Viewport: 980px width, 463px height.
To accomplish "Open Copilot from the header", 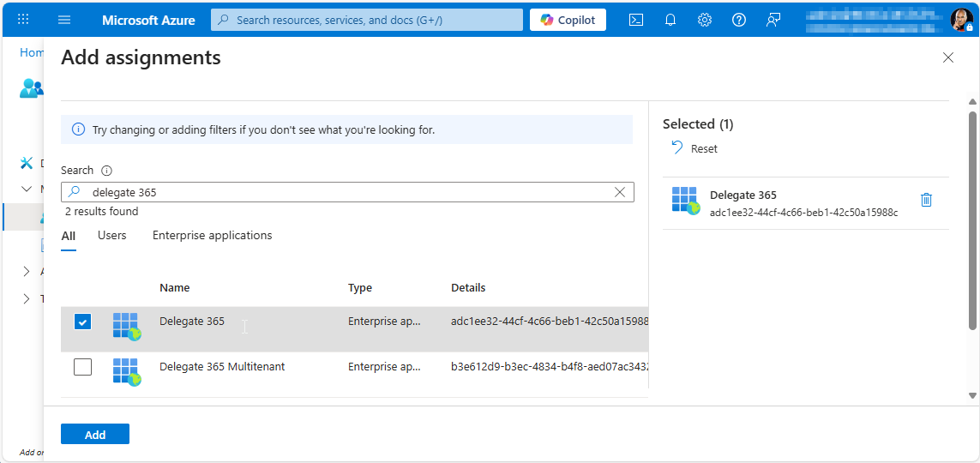I will 568,20.
